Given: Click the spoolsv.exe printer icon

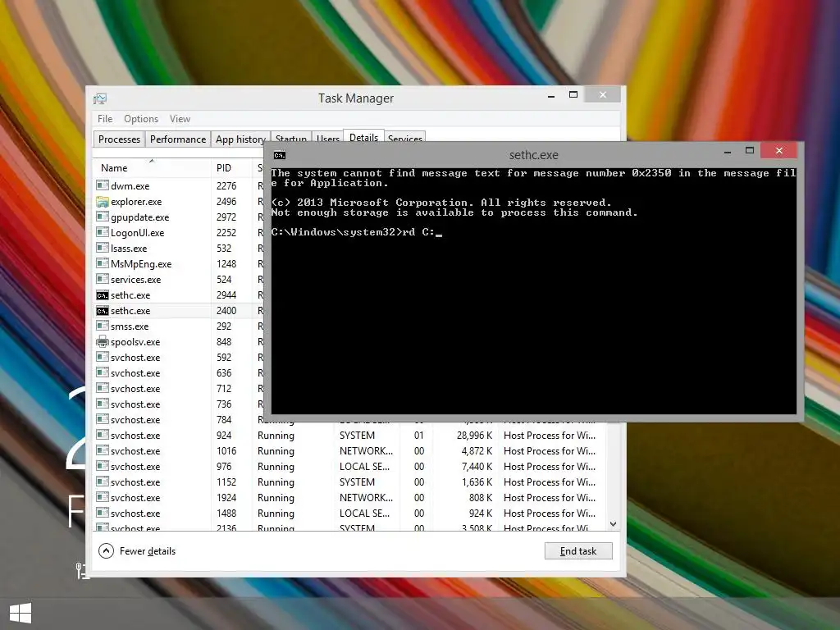Looking at the screenshot, I should 103,341.
